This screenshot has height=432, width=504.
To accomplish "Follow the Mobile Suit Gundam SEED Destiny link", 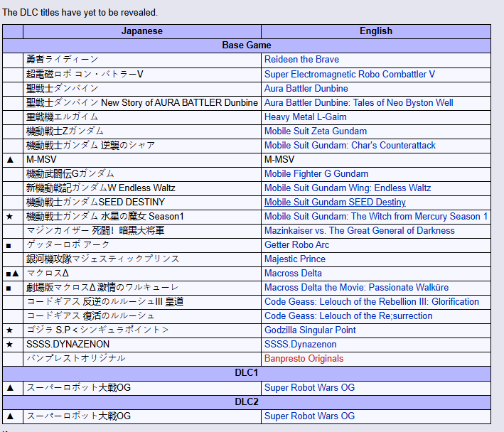I will [335, 202].
